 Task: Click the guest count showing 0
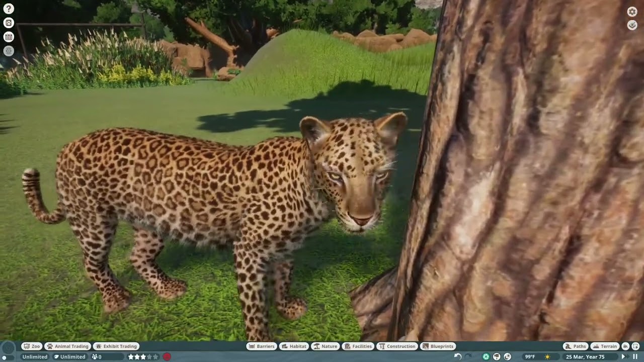point(107,356)
